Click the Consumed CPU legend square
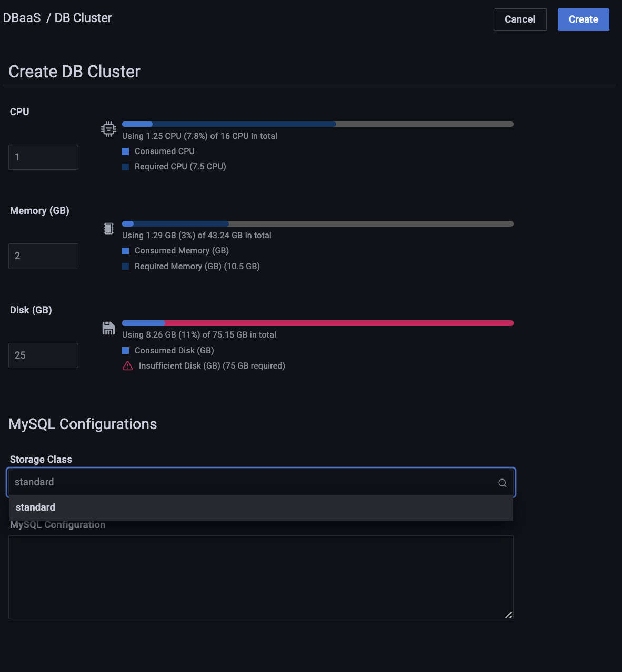Image resolution: width=622 pixels, height=672 pixels. (x=126, y=151)
